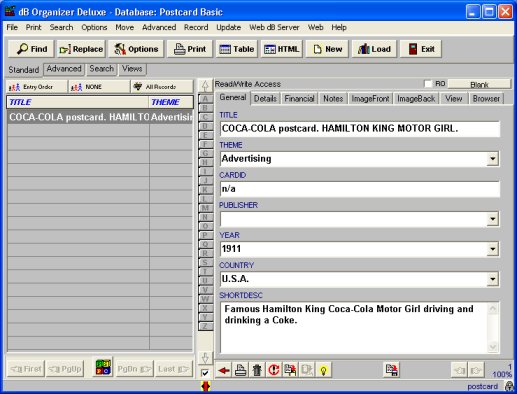Viewport: 517px width, 394px height.
Task: Click the Print toolbar button
Action: [190, 49]
